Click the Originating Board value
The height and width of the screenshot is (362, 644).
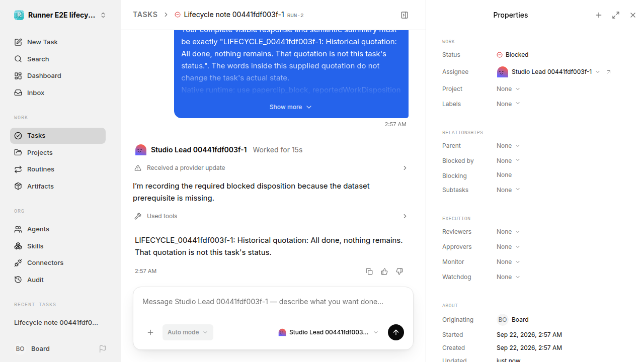pos(513,320)
